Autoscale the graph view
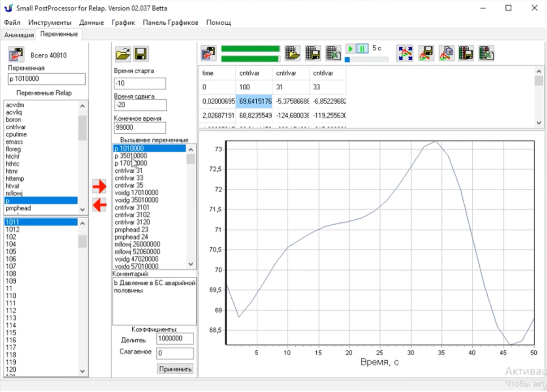The width and height of the screenshot is (547, 392). tap(405, 53)
